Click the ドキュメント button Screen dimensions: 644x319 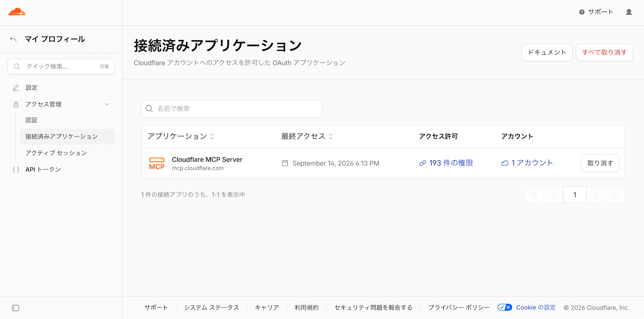(x=547, y=52)
